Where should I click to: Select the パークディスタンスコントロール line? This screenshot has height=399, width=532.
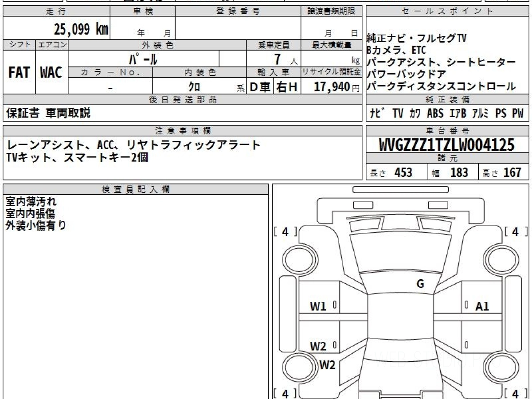click(441, 86)
